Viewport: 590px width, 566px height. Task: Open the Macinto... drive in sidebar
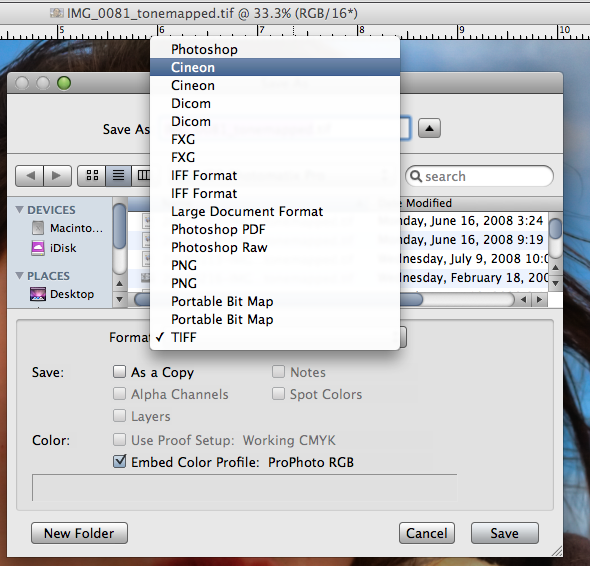pyautogui.click(x=67, y=228)
